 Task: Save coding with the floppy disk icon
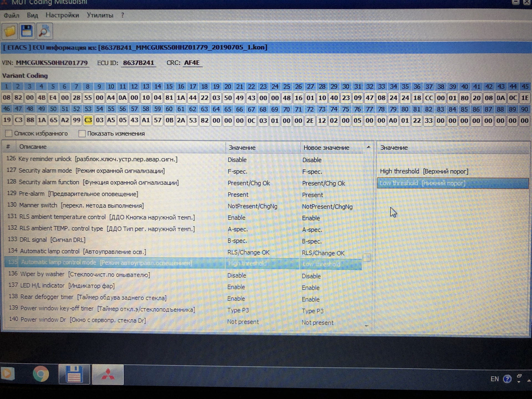(27, 31)
